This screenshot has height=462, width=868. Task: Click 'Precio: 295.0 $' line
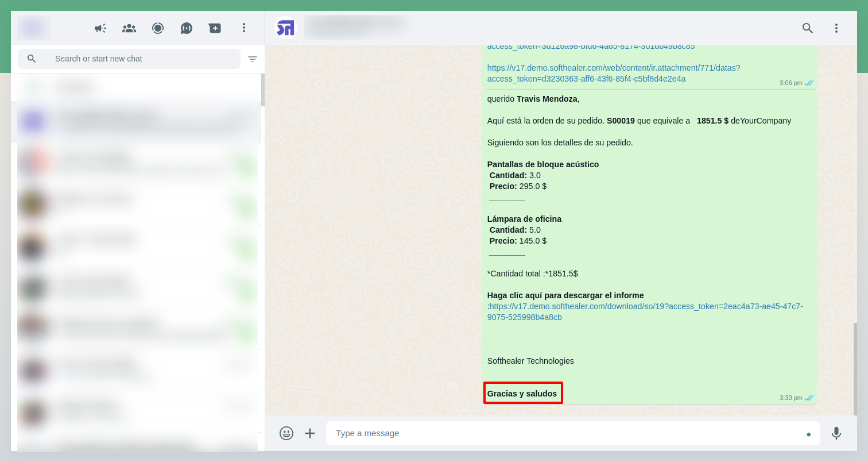tap(518, 186)
